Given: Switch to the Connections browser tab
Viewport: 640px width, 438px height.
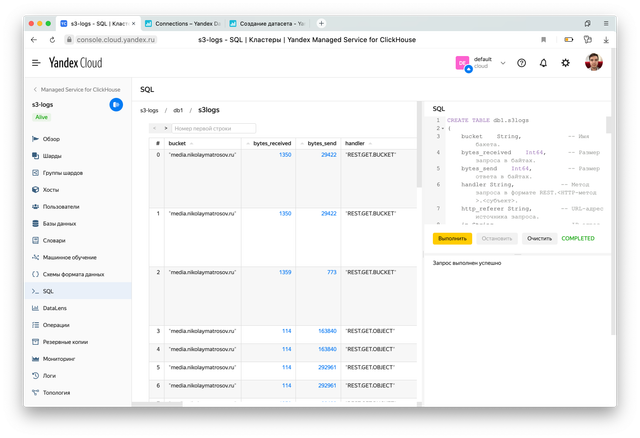Looking at the screenshot, I should (184, 21).
